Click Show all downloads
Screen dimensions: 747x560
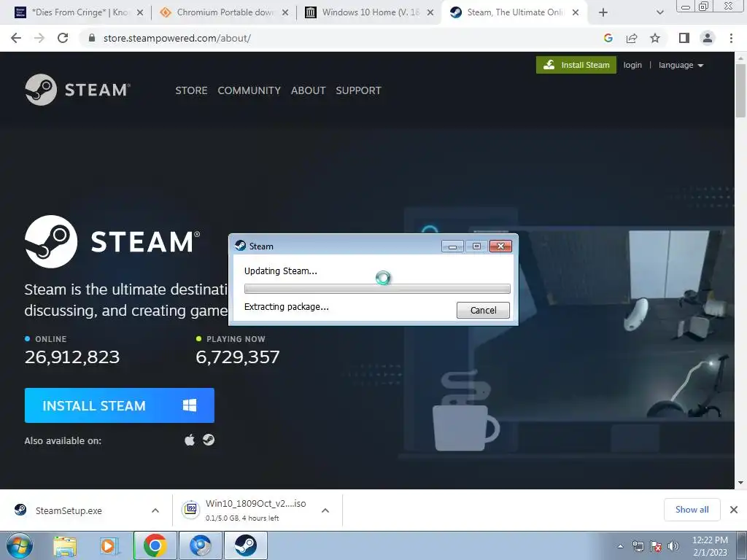(x=692, y=510)
